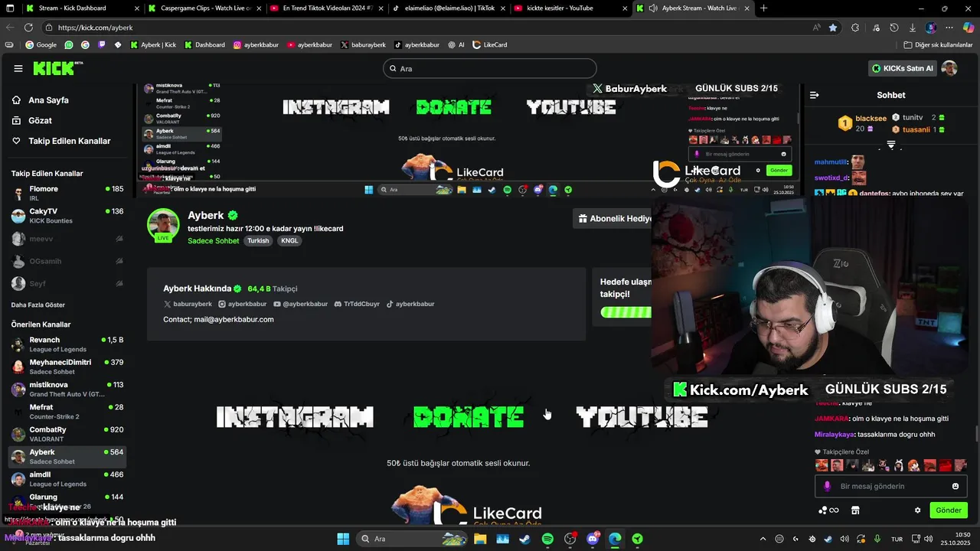Open Steam from the taskbar

(524, 539)
